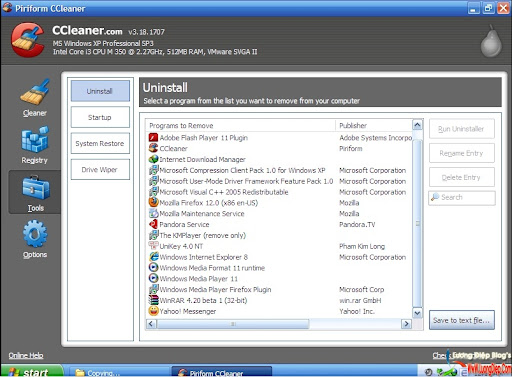Select the Yahoo! Messenger entry name

coord(188,311)
